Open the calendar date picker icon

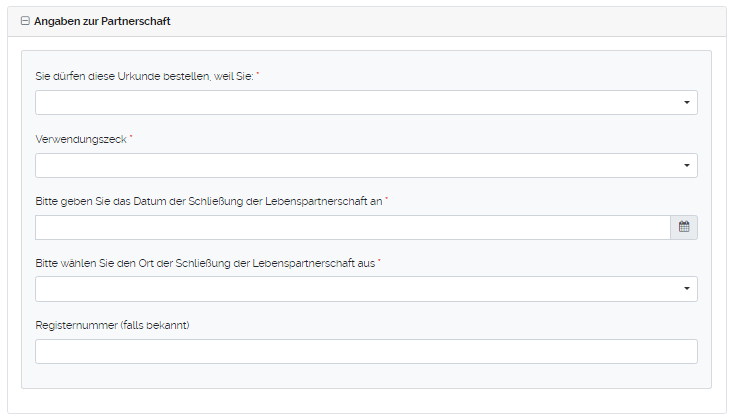tap(684, 227)
